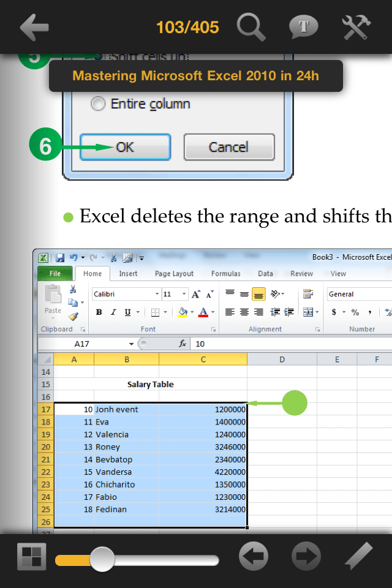Open the text speech-bubble icon
This screenshot has width=392, height=588.
303,27
